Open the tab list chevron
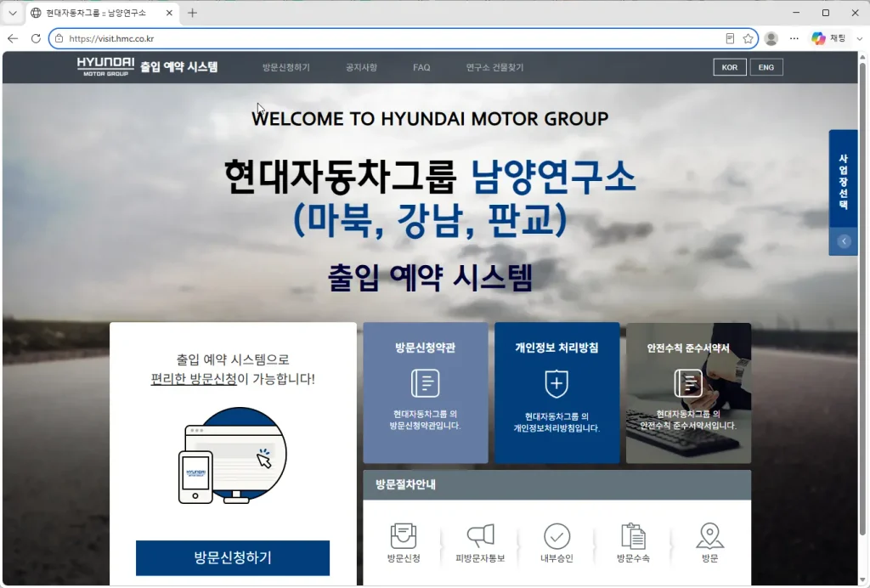The height and width of the screenshot is (588, 870). point(13,13)
